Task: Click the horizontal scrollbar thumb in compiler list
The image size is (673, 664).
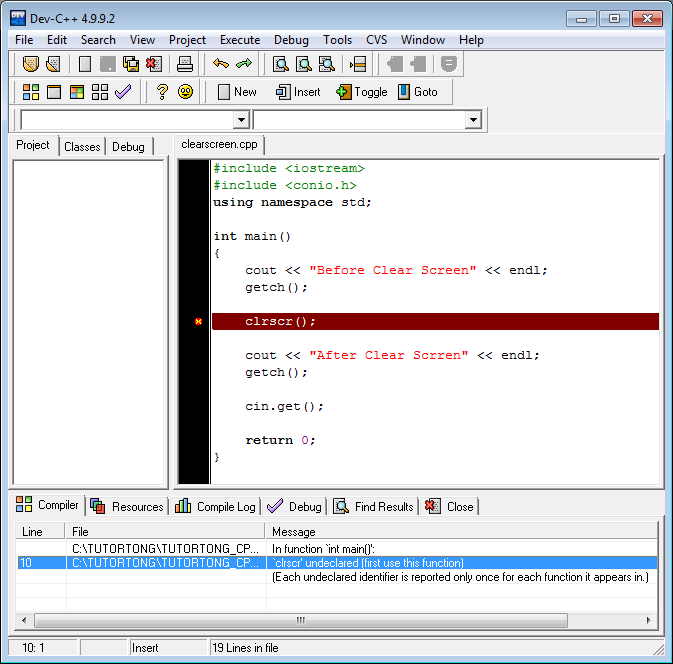Action: click(301, 620)
